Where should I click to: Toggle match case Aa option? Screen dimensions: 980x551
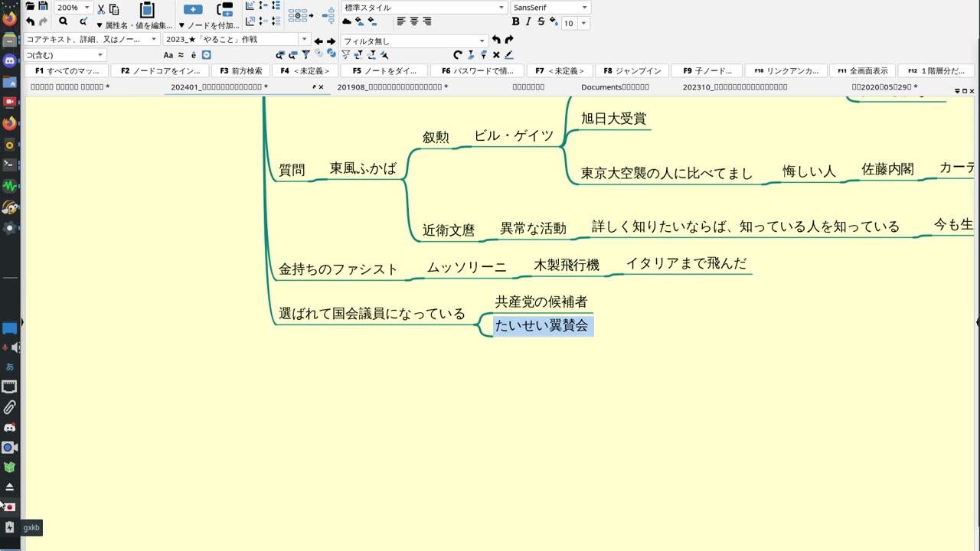[168, 55]
